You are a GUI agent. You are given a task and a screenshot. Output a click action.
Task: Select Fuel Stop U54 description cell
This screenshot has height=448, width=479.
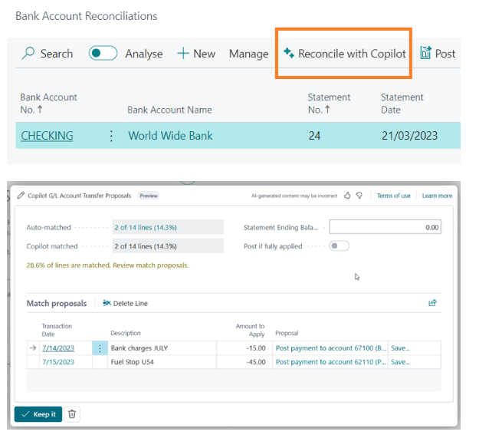(162, 362)
